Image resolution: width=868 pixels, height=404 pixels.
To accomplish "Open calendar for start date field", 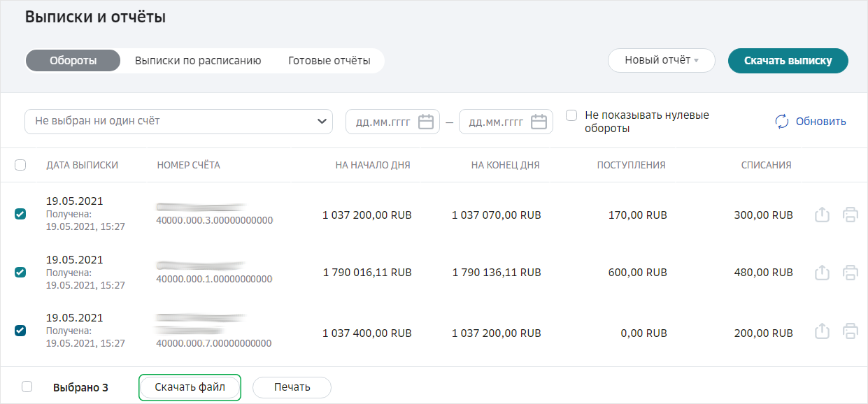I will (x=426, y=122).
